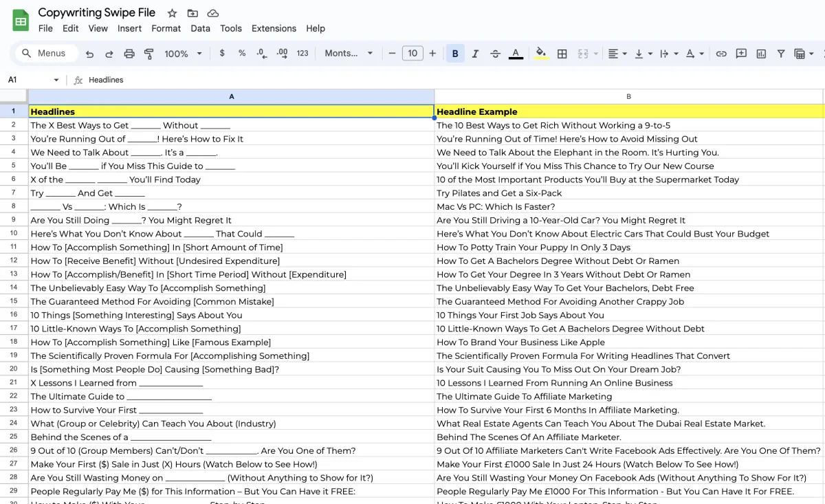Open text rotation dropdown
The width and height of the screenshot is (825, 504).
(694, 54)
